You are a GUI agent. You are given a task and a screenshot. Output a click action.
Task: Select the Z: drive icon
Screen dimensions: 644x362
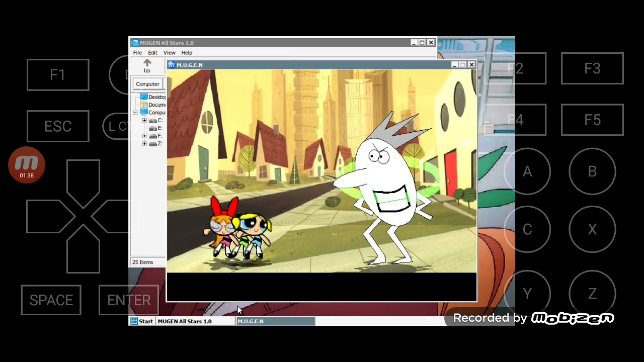(152, 144)
